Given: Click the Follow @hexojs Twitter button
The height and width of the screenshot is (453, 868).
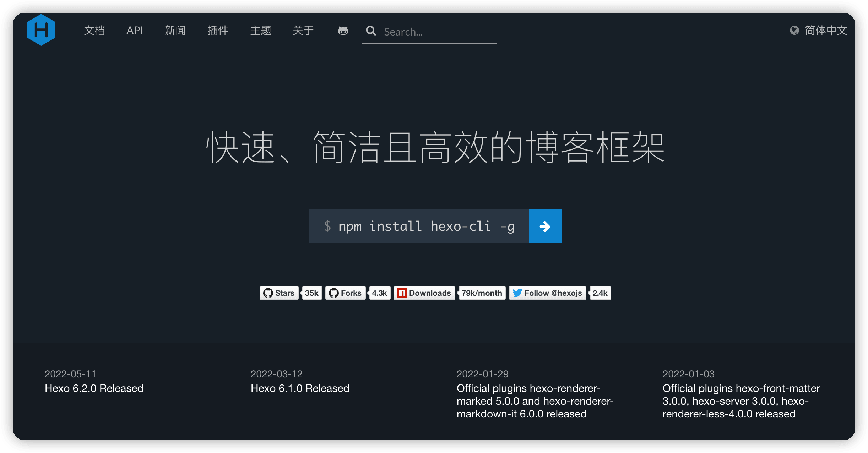Looking at the screenshot, I should point(547,293).
